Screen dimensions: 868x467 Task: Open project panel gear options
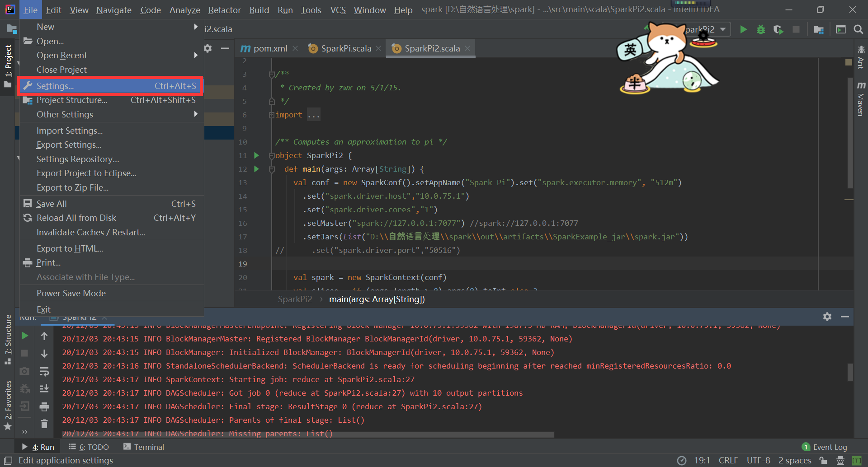208,48
